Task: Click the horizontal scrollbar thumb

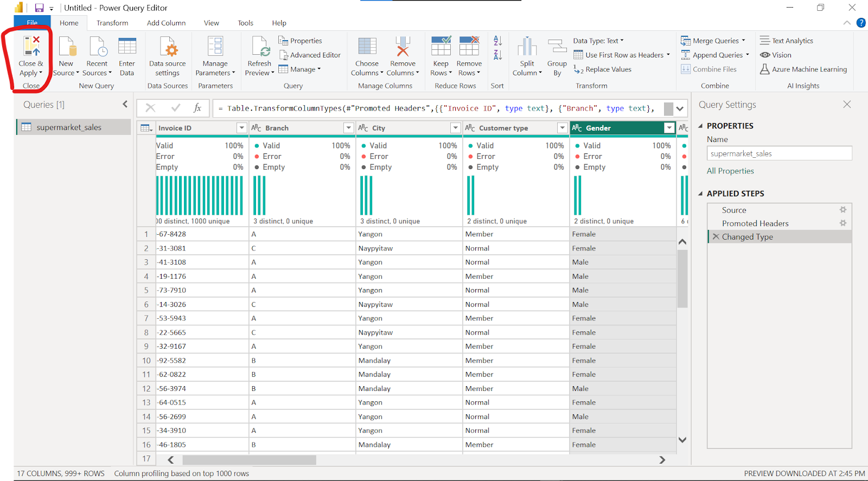Action: coord(249,460)
